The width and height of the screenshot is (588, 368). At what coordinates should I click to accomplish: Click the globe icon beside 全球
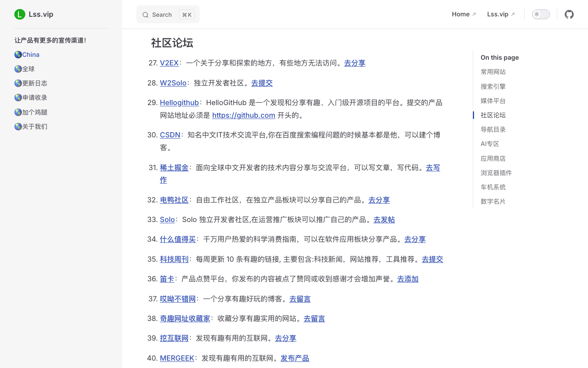point(18,69)
